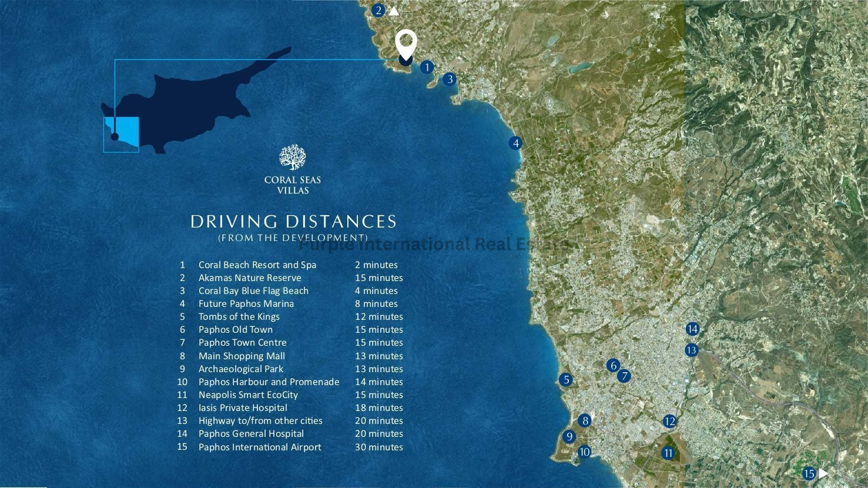This screenshot has height=488, width=868.
Task: Select map marker 8 Main Shopping Mall
Action: (x=584, y=420)
